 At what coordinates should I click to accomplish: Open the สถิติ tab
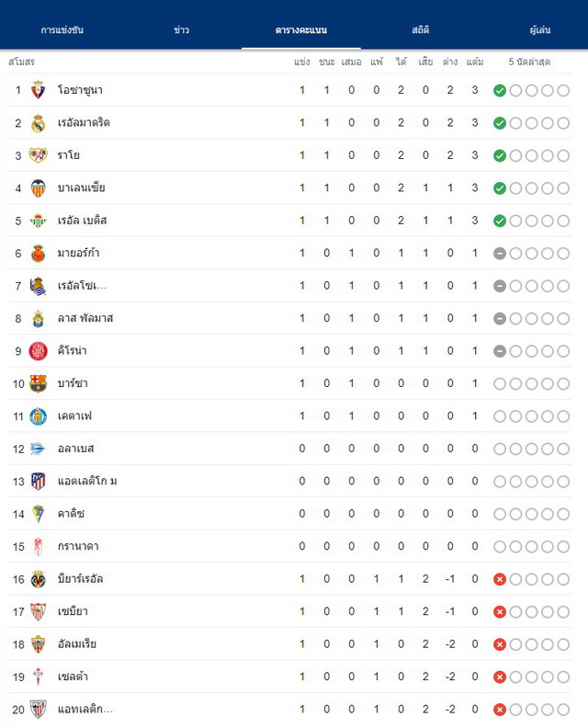click(x=421, y=29)
